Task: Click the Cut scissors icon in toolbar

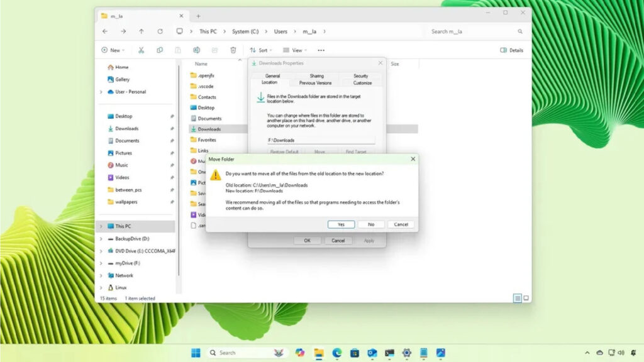Action: click(x=142, y=50)
